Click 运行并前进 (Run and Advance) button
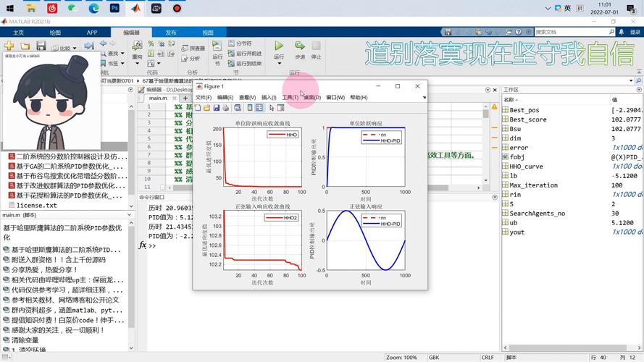 click(245, 54)
